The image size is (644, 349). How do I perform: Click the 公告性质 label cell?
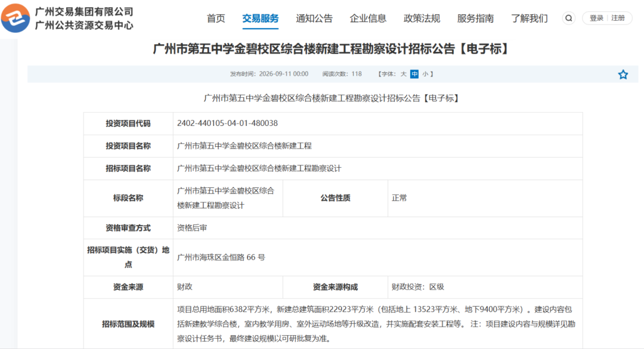point(335,198)
